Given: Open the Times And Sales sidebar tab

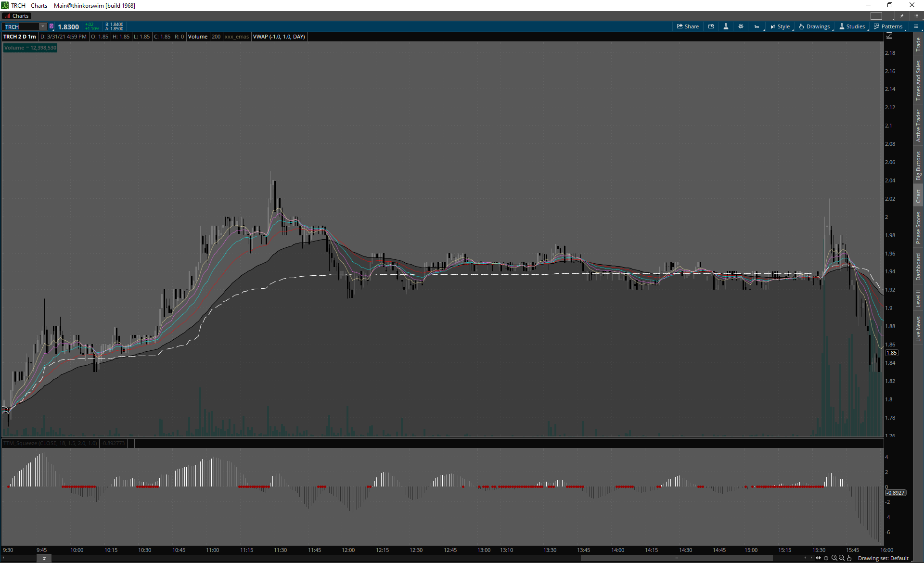Looking at the screenshot, I should click(x=918, y=80).
